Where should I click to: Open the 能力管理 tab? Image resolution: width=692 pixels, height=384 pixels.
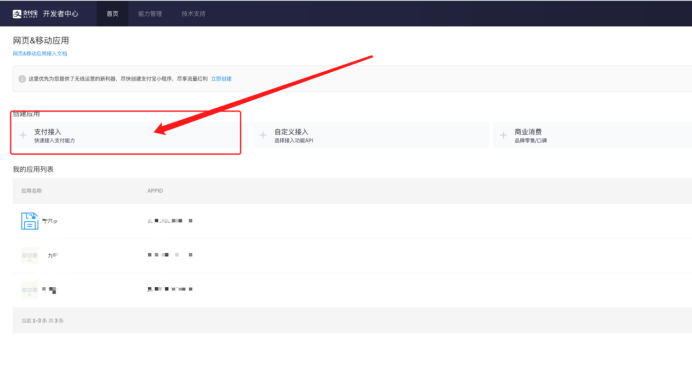coord(150,14)
